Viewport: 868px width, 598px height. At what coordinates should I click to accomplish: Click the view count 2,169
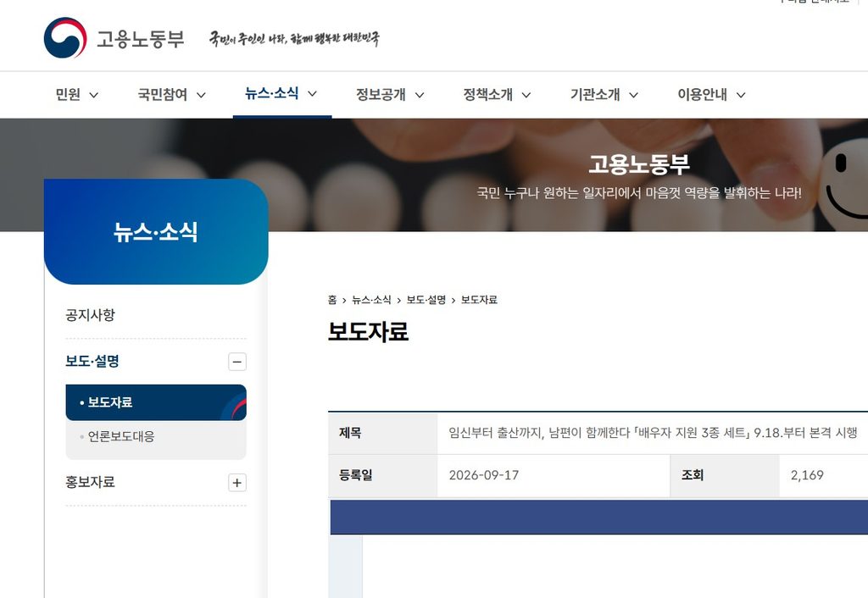[x=807, y=475]
